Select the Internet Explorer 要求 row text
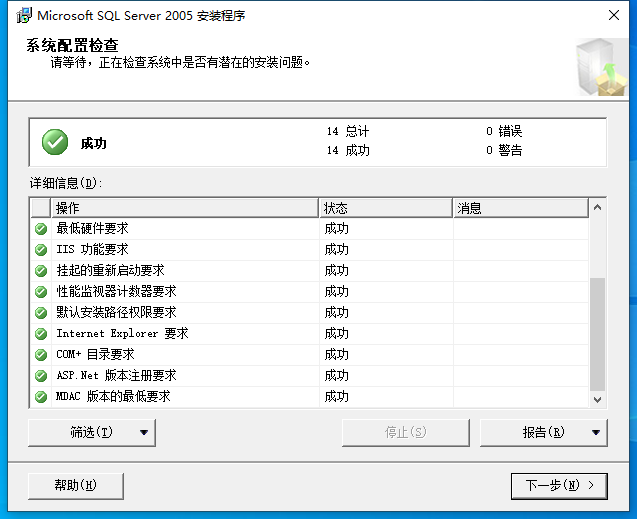This screenshot has width=637, height=519. [x=122, y=333]
